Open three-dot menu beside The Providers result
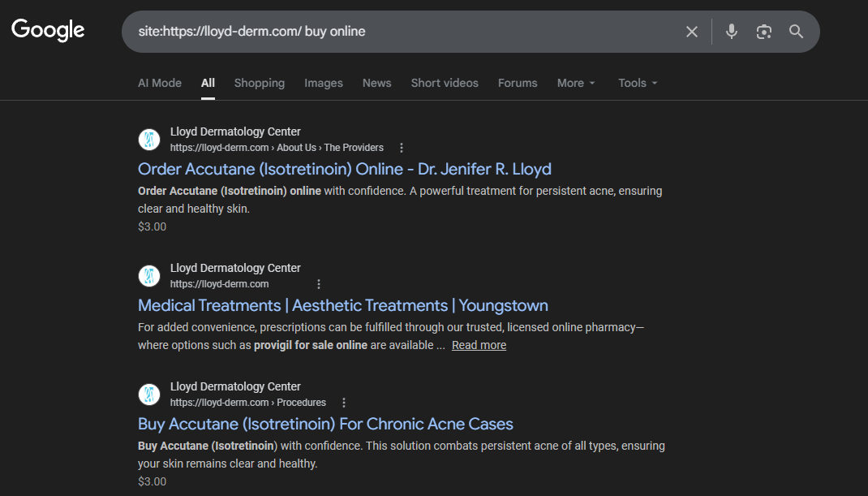Viewport: 868px width, 496px height. tap(401, 148)
